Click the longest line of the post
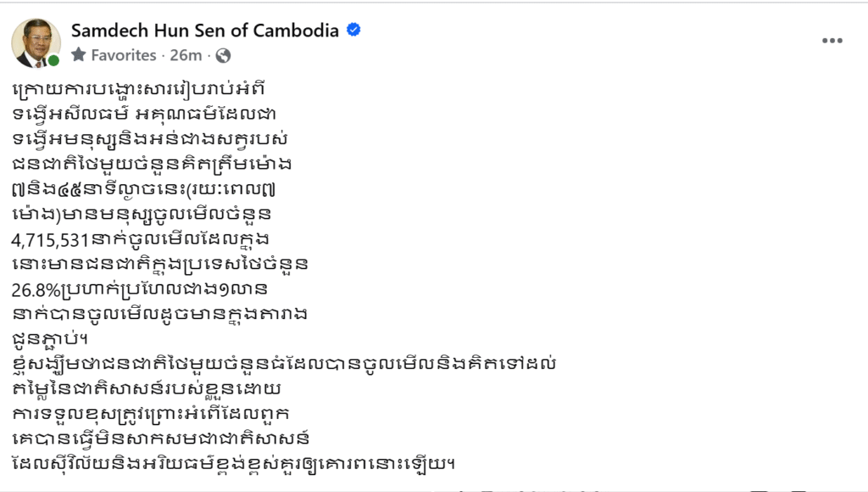This screenshot has width=868, height=492. [x=286, y=363]
